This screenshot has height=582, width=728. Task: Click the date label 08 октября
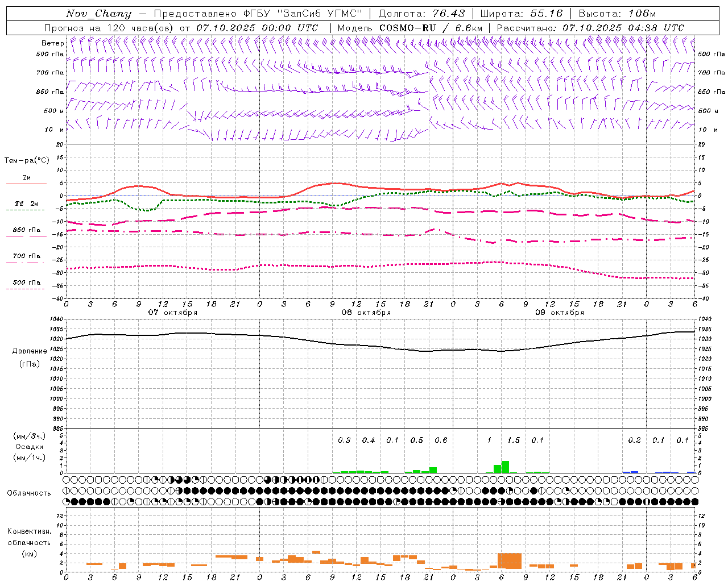[x=366, y=313]
